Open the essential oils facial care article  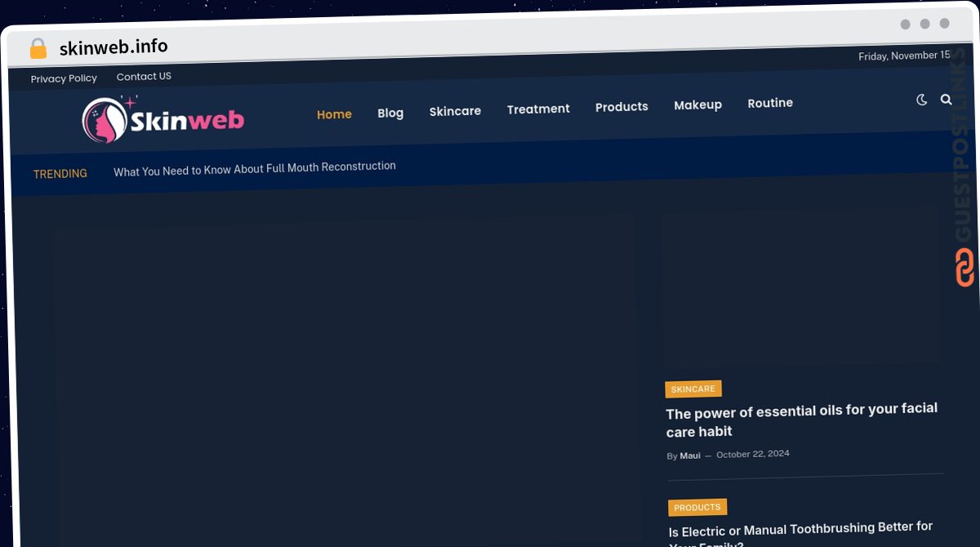(802, 420)
